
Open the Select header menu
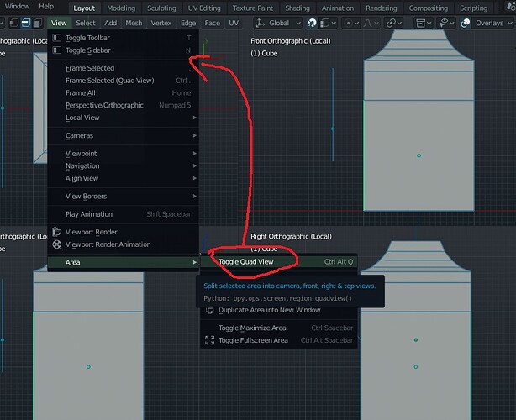86,23
